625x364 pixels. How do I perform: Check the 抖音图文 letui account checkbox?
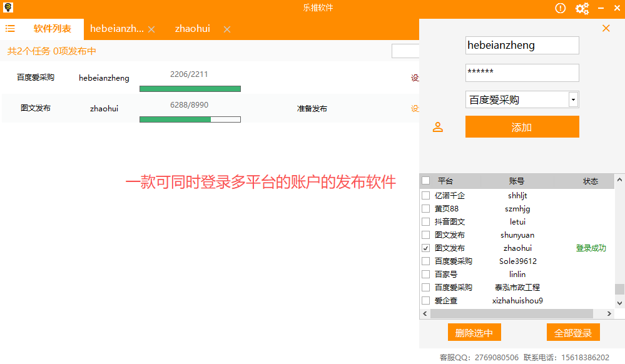[x=426, y=221]
